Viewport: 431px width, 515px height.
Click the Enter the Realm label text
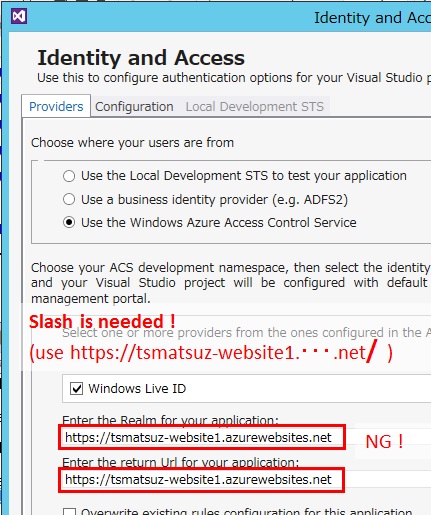pyautogui.click(x=170, y=419)
